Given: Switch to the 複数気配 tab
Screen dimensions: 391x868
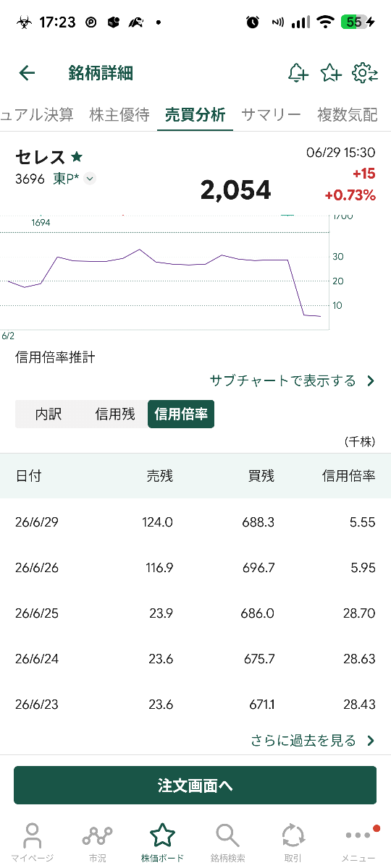Looking at the screenshot, I should pos(348,114).
